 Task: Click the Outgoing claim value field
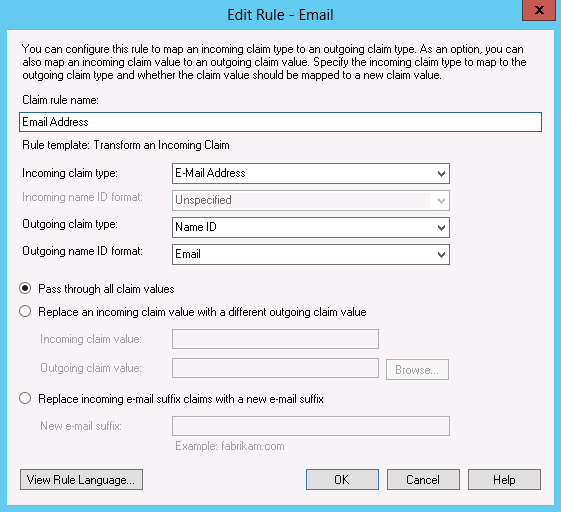[x=275, y=368]
